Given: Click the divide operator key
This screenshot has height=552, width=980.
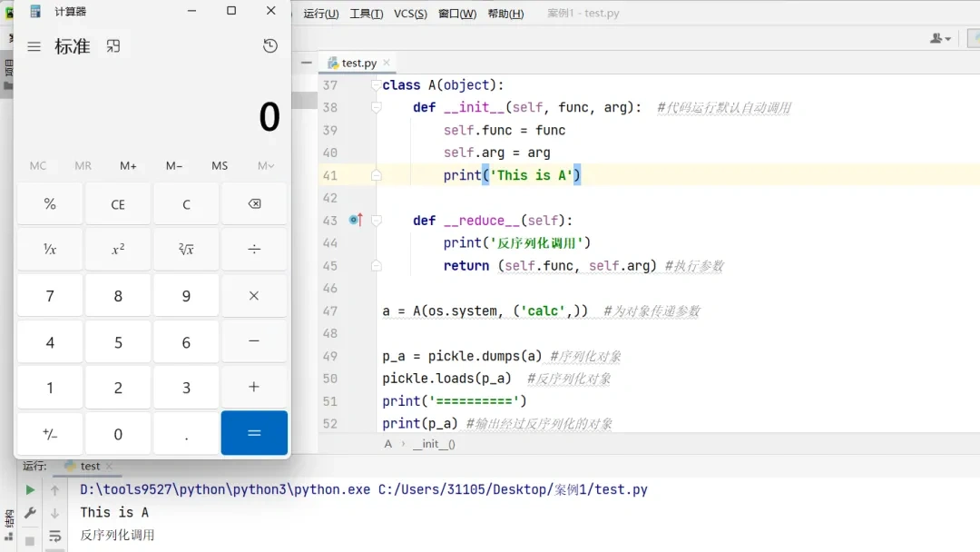Looking at the screenshot, I should (x=254, y=249).
